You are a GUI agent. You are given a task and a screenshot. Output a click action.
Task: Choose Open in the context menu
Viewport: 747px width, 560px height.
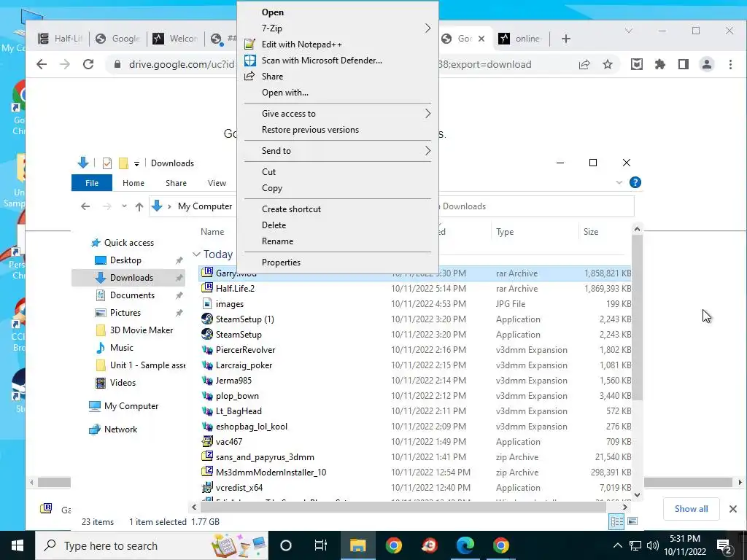(273, 12)
